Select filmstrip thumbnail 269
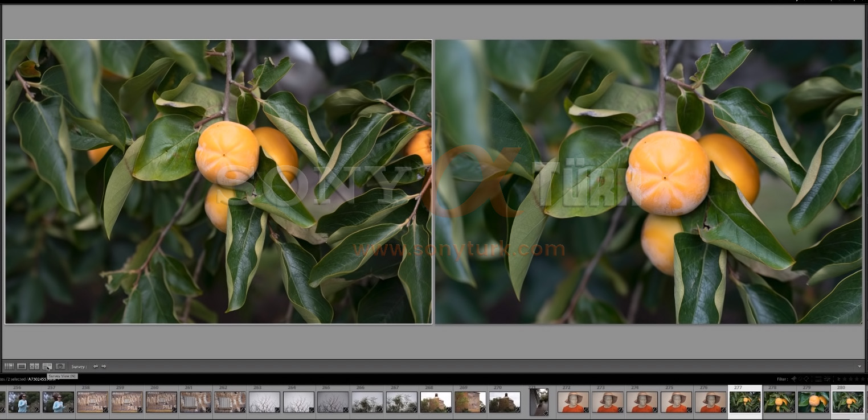 (x=470, y=402)
